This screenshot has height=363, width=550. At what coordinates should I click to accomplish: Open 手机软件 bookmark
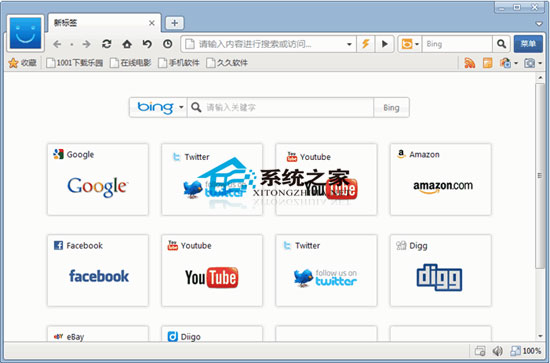pos(179,63)
